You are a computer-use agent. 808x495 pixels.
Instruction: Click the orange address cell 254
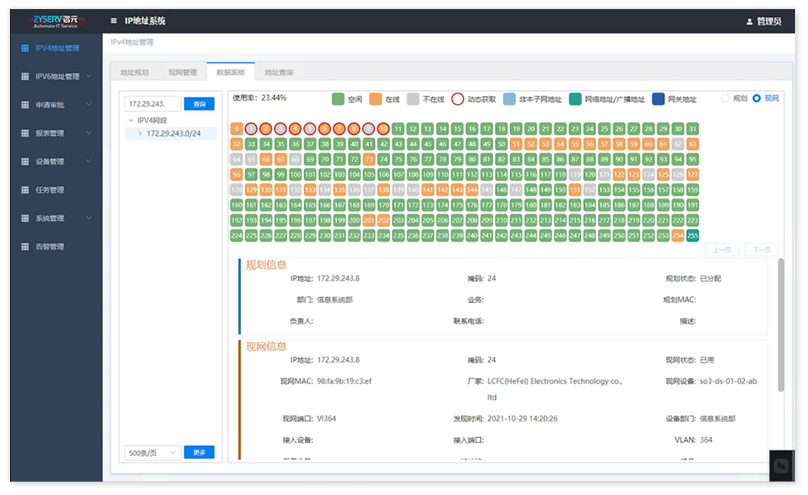(678, 235)
